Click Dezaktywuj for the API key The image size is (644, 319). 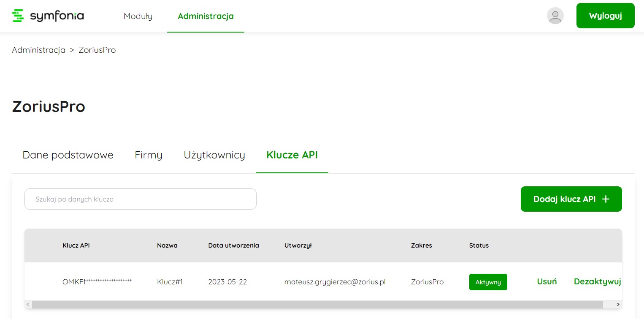[597, 282]
